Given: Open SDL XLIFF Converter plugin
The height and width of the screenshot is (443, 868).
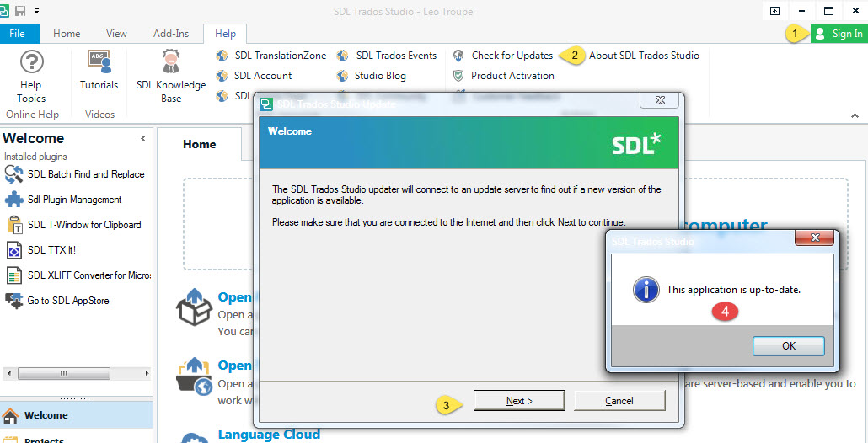Looking at the screenshot, I should click(x=78, y=275).
